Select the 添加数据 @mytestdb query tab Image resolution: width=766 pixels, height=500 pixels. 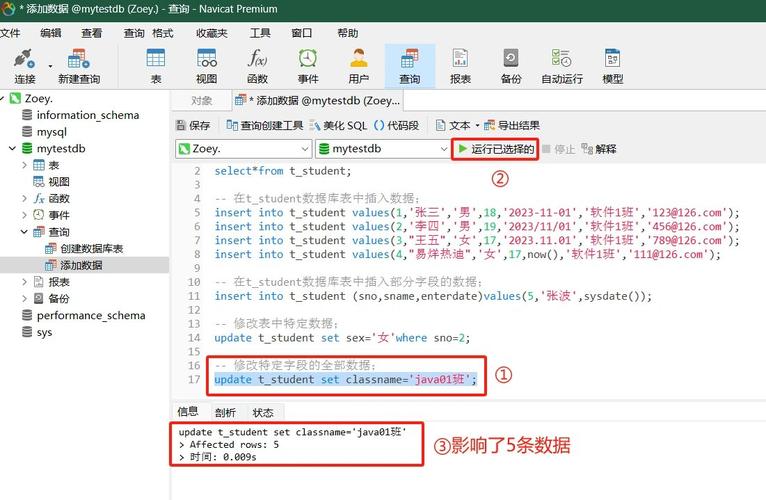coord(318,101)
